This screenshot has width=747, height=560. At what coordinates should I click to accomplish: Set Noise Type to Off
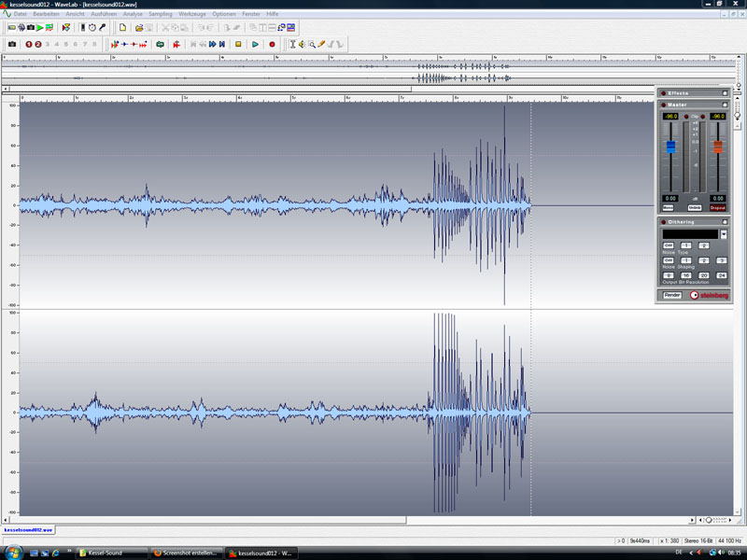coord(669,245)
